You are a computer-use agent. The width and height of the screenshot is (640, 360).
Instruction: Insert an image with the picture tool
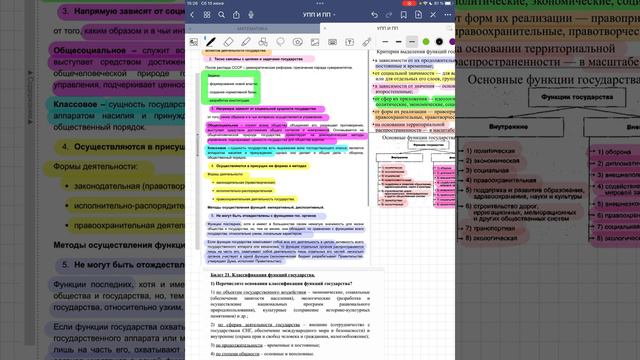pyautogui.click(x=315, y=42)
